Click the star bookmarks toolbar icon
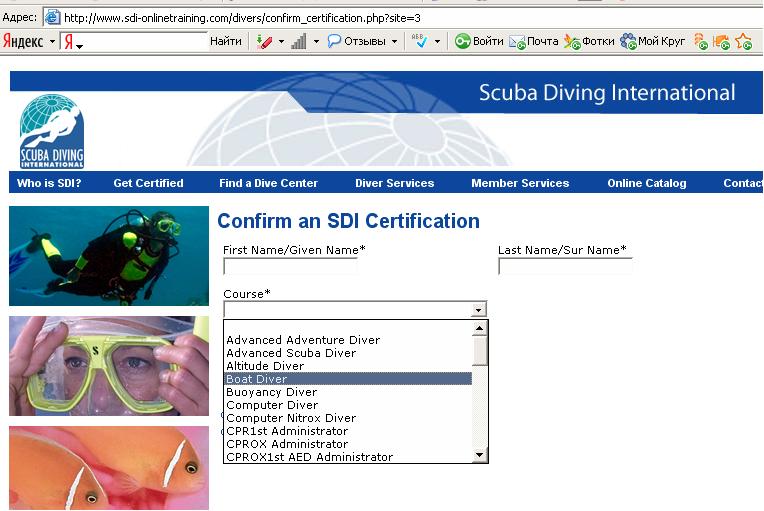 pos(744,42)
